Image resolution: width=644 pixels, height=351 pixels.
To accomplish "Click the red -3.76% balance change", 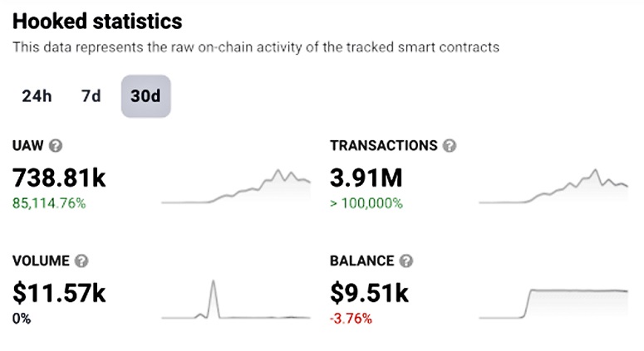I will pos(351,319).
